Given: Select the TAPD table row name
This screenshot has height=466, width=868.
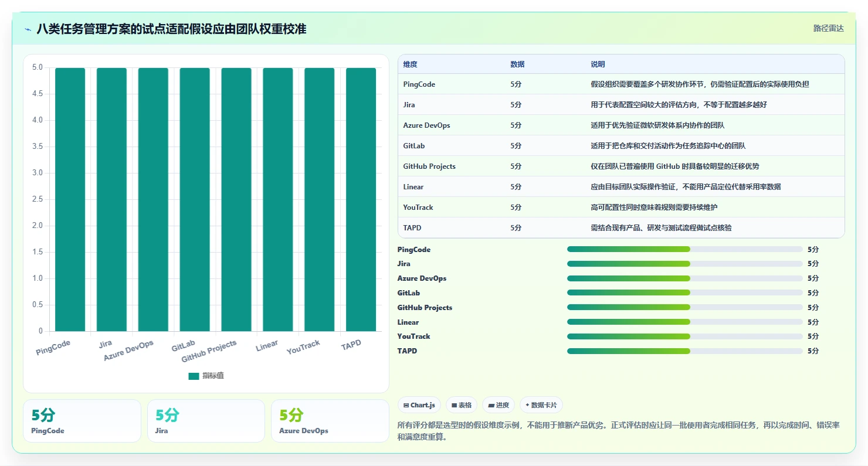Looking at the screenshot, I should [412, 228].
